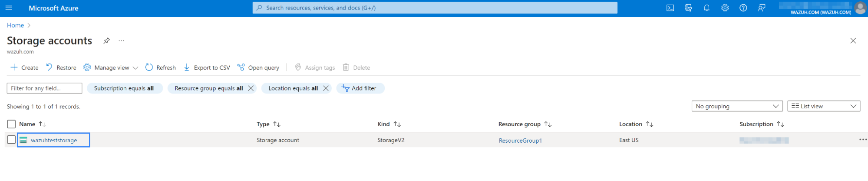Expand the Manage view menu

coord(111,68)
